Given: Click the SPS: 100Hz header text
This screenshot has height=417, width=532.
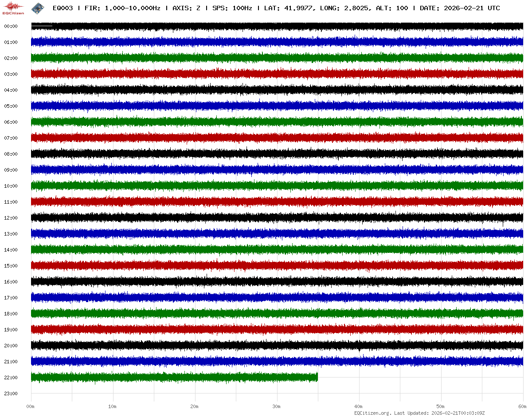Looking at the screenshot, I should point(232,8).
